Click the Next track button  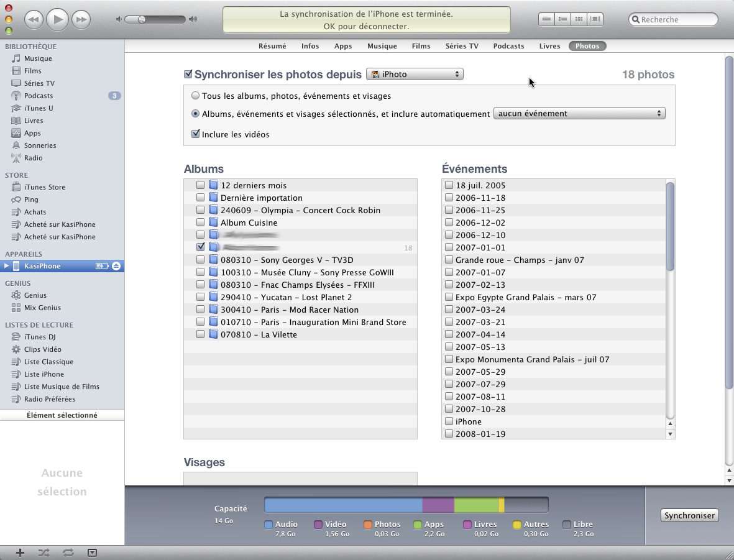tap(81, 19)
